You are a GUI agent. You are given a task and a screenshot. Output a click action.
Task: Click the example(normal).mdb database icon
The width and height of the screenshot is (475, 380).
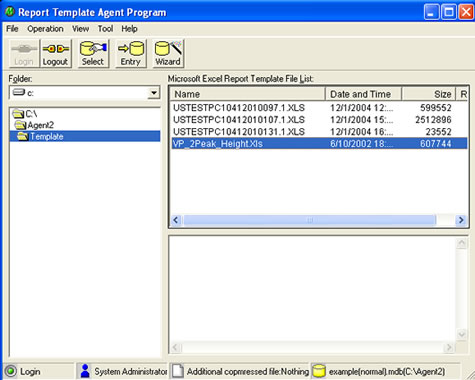319,371
